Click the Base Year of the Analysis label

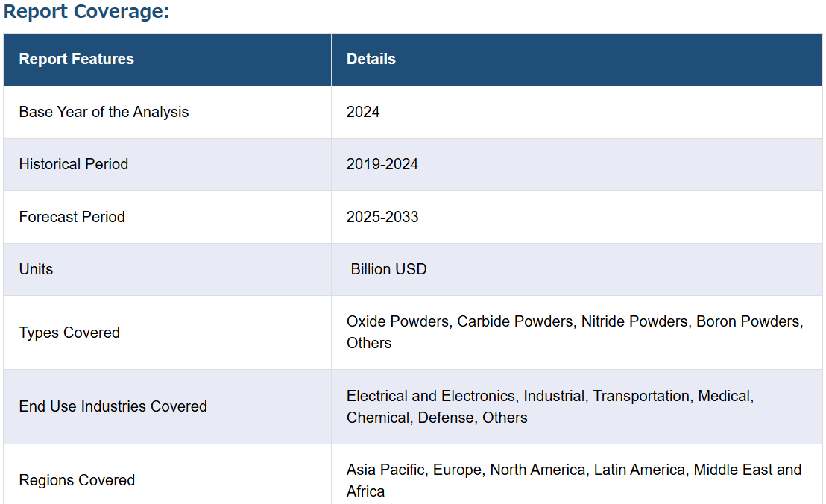pos(104,112)
